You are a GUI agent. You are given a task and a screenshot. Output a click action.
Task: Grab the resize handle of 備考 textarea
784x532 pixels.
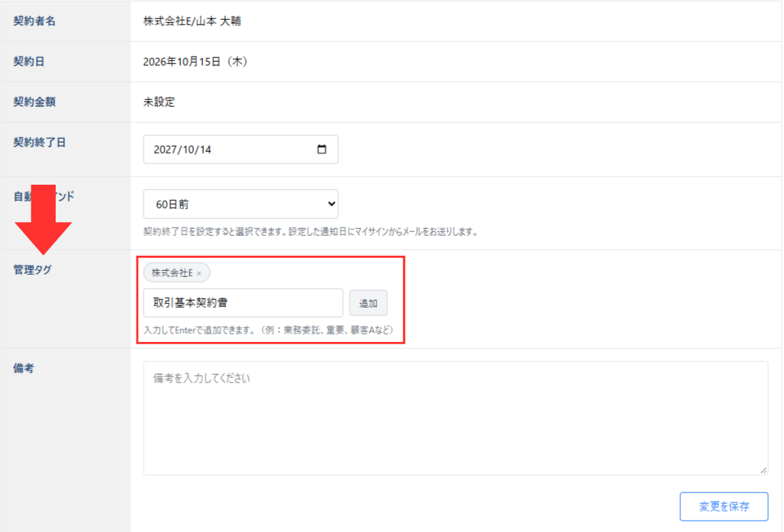coord(763,470)
